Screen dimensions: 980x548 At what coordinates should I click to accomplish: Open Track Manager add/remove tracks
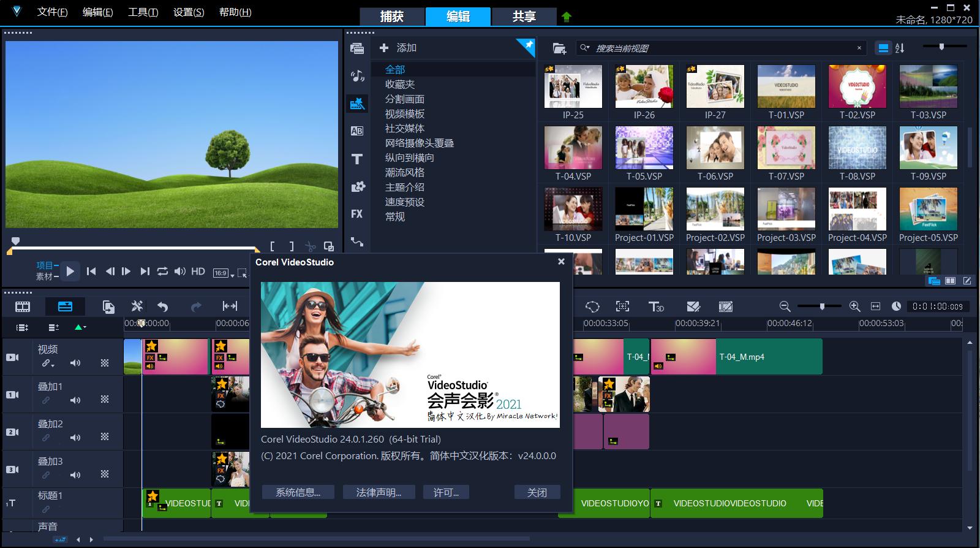coord(53,327)
